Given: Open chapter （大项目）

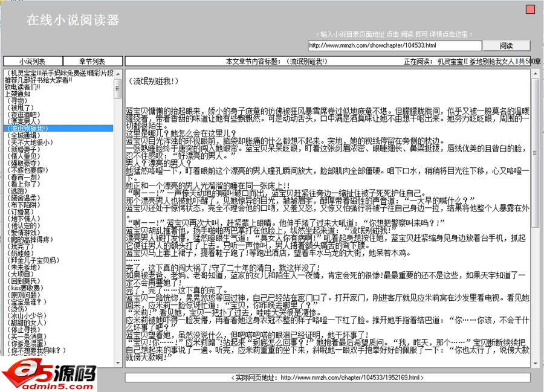Looking at the screenshot, I should click(x=20, y=274).
